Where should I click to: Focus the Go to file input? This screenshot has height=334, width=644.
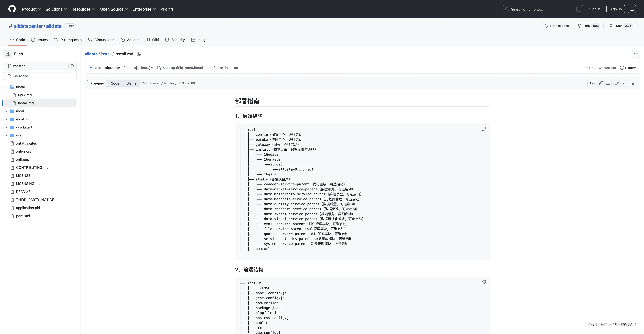pyautogui.click(x=40, y=76)
